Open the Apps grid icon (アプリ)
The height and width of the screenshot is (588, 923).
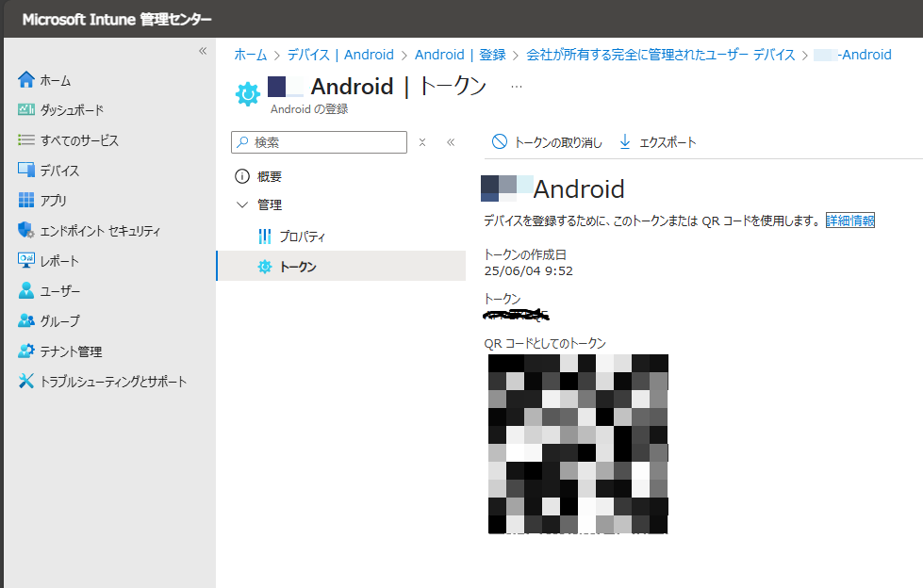tap(25, 200)
